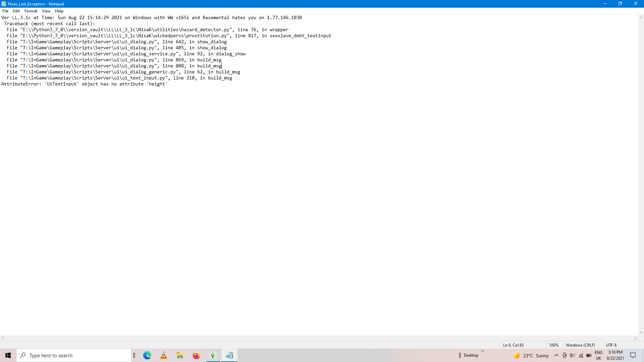Click the vertical scrollbar down arrow
The width and height of the screenshot is (644, 362).
[641, 333]
